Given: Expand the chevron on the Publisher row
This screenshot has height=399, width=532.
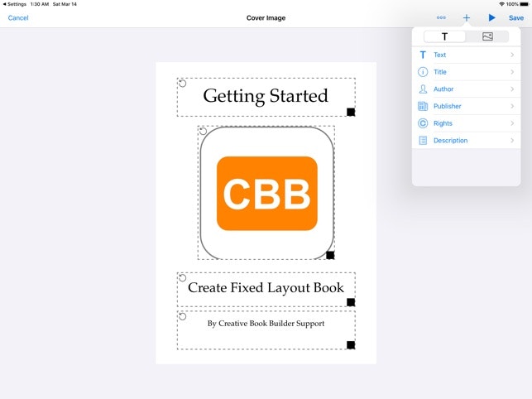Looking at the screenshot, I should pyautogui.click(x=512, y=106).
